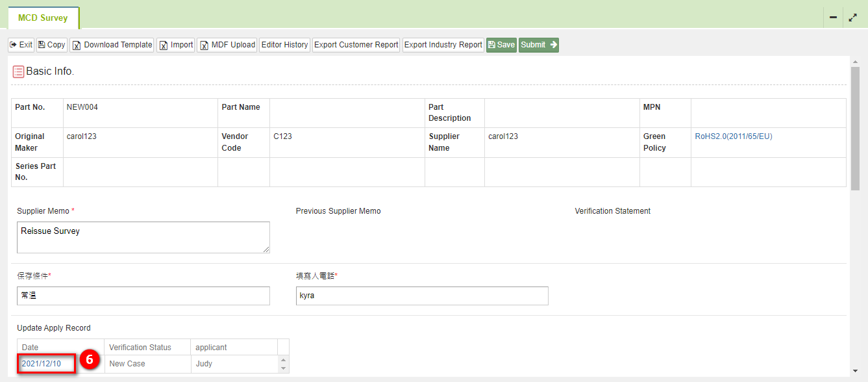The width and height of the screenshot is (868, 382).
Task: Copy the survey using Copy button
Action: coord(52,45)
